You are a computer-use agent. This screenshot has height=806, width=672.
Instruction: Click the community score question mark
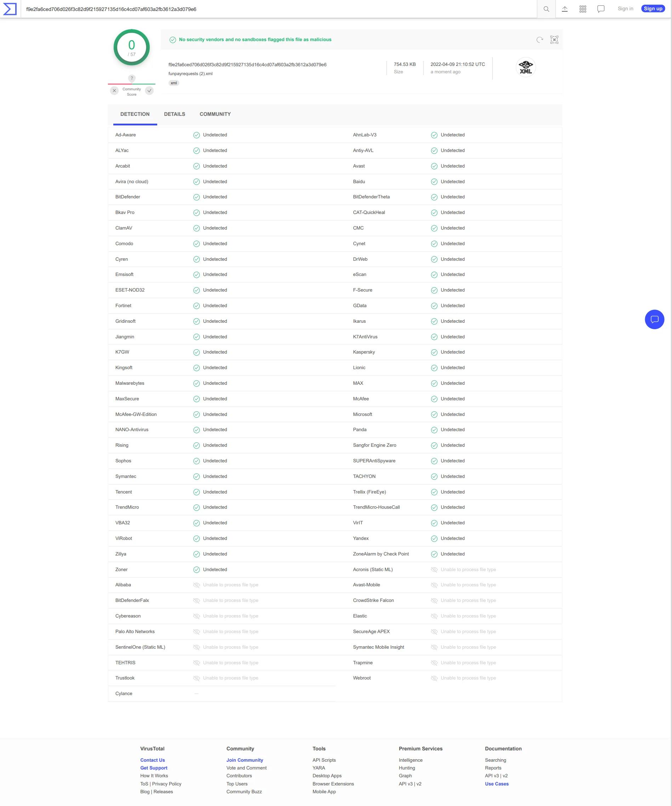[x=132, y=78]
